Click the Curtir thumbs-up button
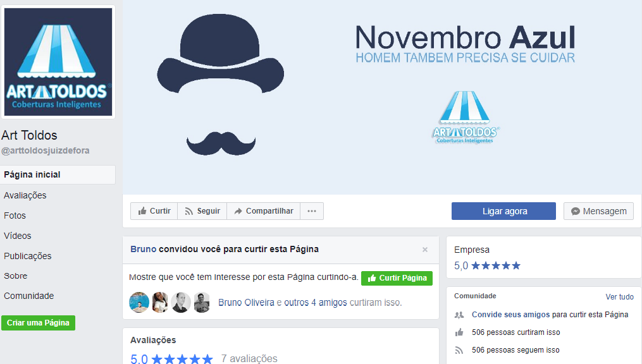Screen dimensions: 642x364 pos(154,211)
